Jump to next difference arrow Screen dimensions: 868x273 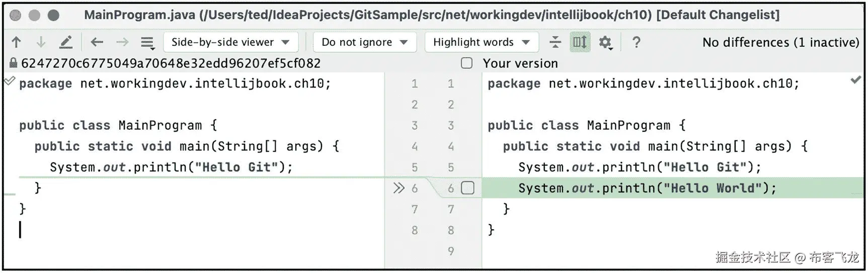[41, 42]
